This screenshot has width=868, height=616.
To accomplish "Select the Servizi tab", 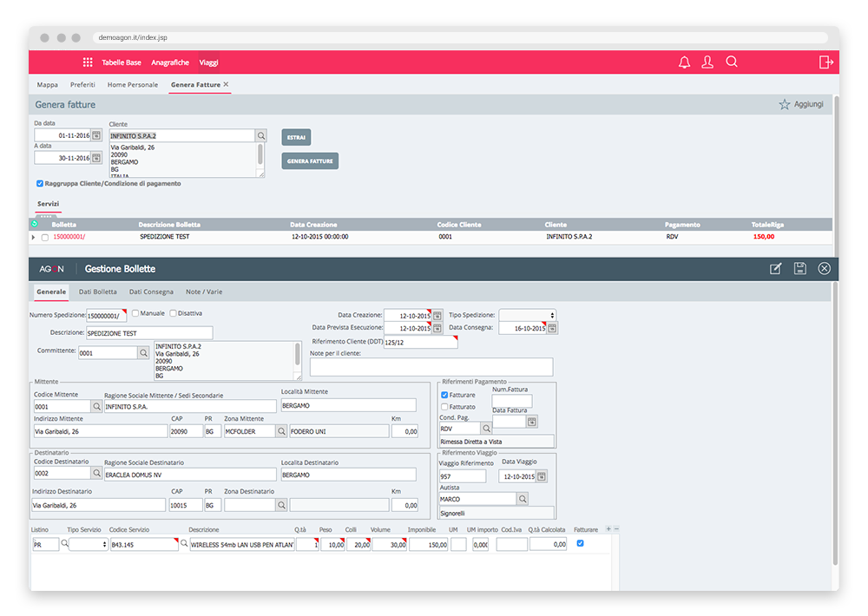I will pyautogui.click(x=48, y=204).
